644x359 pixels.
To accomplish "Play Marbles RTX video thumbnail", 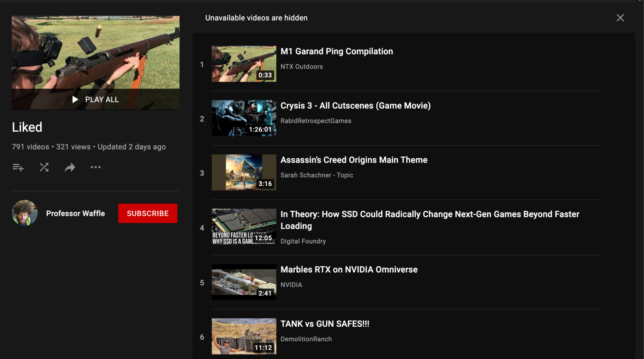I will click(244, 282).
